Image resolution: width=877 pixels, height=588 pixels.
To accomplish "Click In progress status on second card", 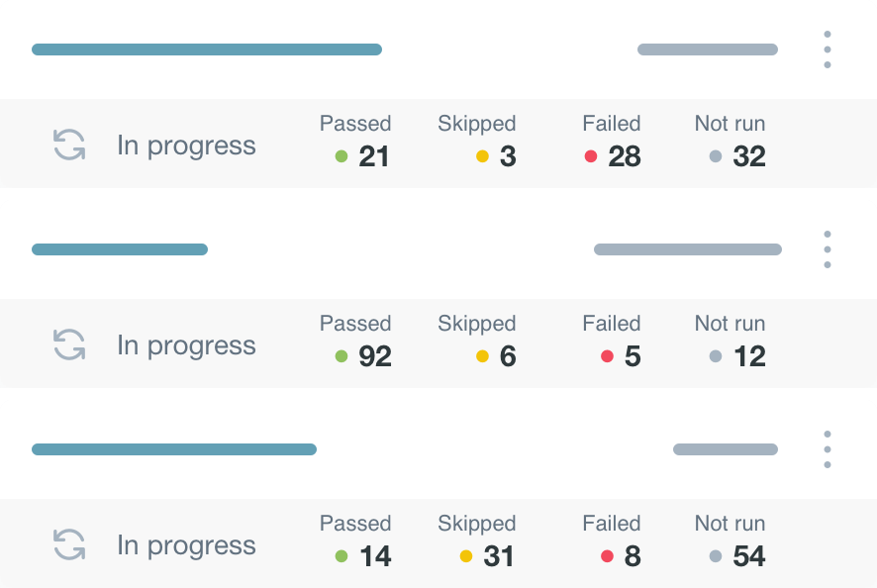I will coord(186,345).
